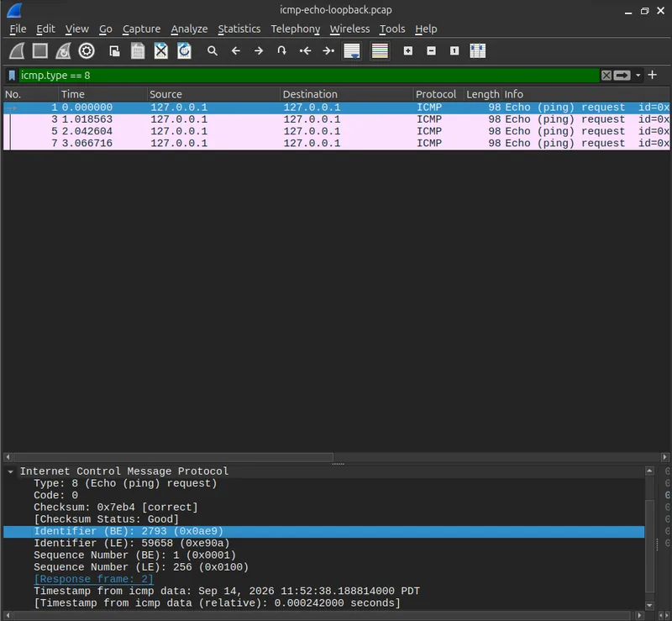
Task: Click the packet list horizontal scrollbar
Action: 173,457
